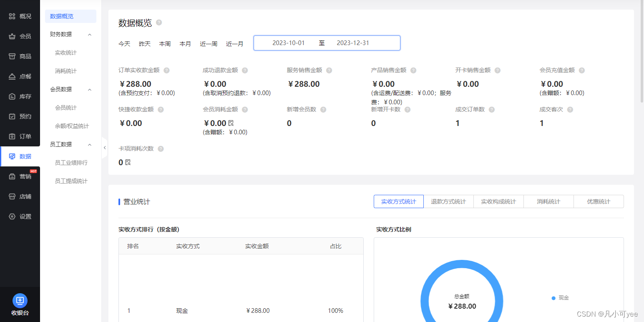The image size is (644, 322).
Task: Click the 数据 chart icon
Action: pyautogui.click(x=12, y=156)
